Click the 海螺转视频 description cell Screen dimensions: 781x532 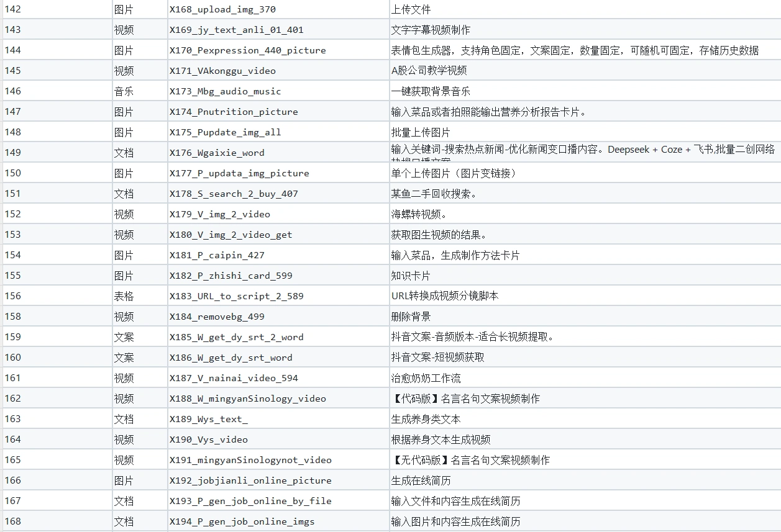coord(419,214)
